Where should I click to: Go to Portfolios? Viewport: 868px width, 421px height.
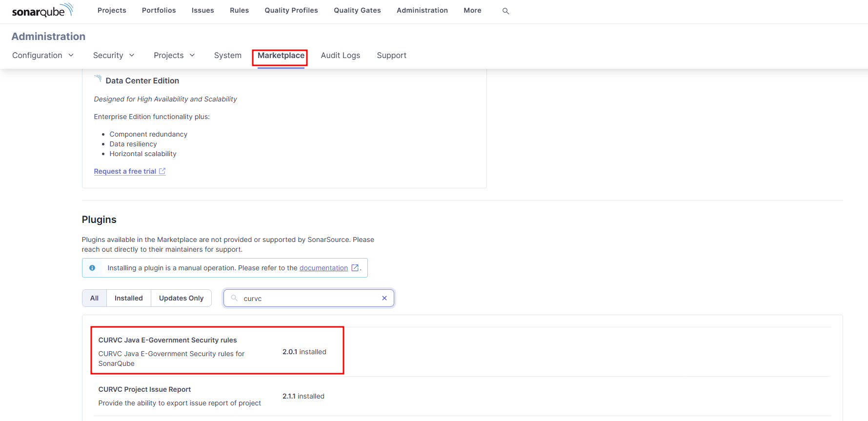tap(159, 10)
